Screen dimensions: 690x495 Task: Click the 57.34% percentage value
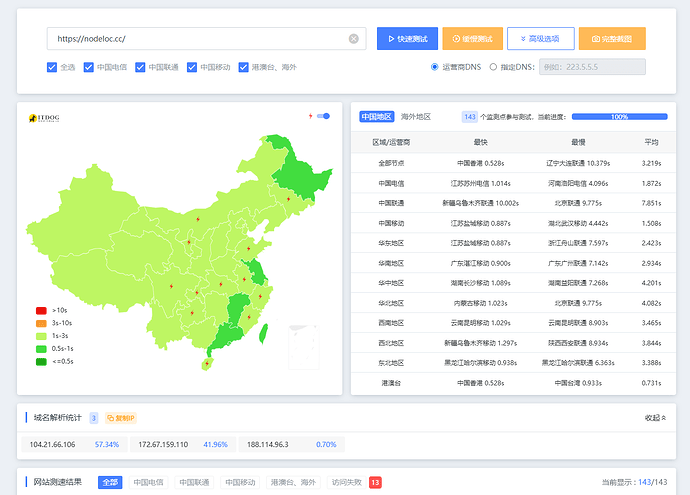pyautogui.click(x=107, y=444)
